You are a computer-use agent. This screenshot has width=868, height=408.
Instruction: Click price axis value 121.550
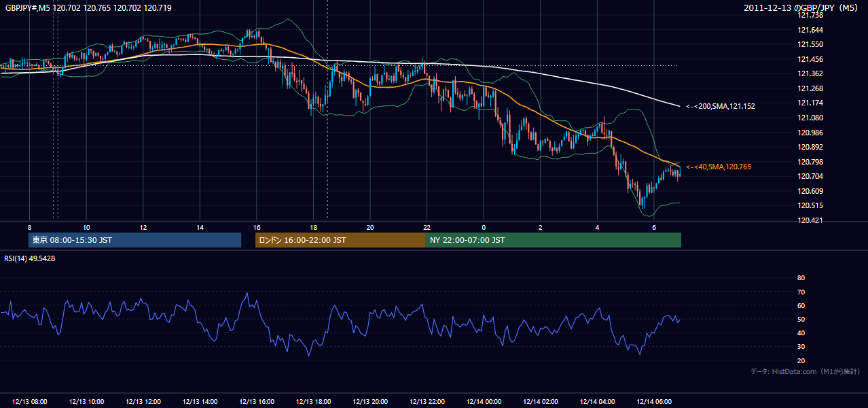click(810, 44)
